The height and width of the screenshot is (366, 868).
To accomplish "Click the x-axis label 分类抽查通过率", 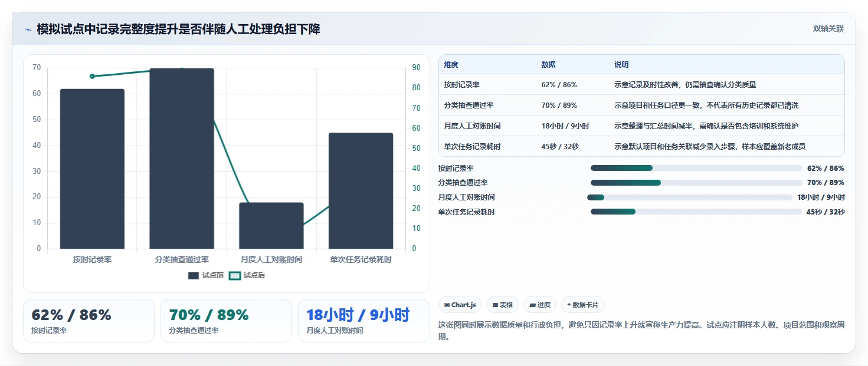I will click(x=182, y=259).
